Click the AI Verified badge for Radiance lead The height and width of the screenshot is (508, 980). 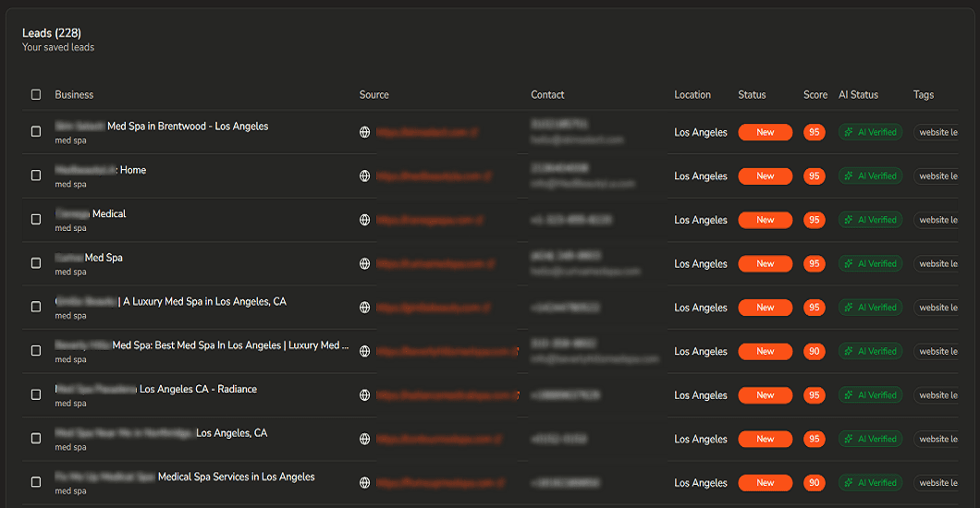(x=870, y=395)
